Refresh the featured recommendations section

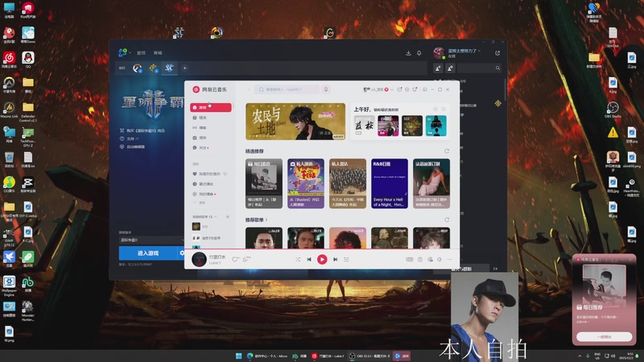[447, 151]
